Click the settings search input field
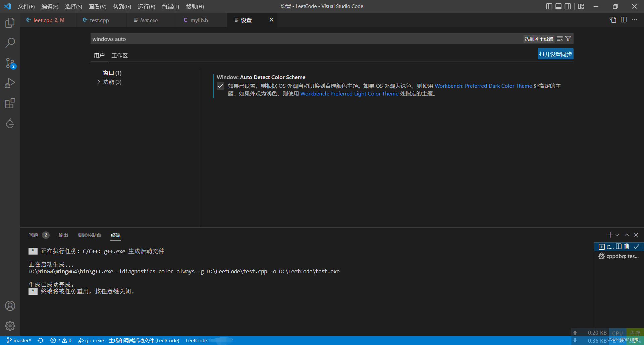The image size is (644, 345). pos(307,39)
